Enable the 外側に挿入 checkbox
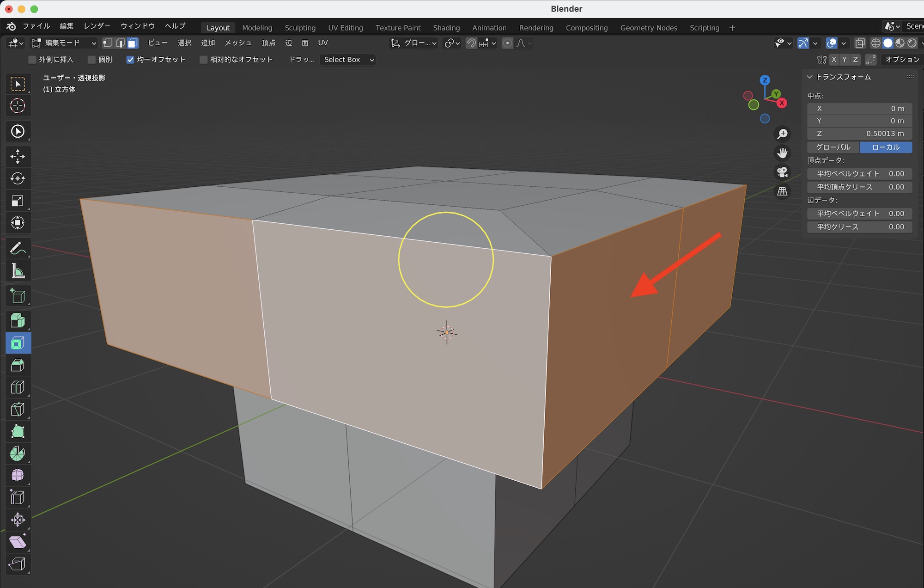Viewport: 924px width, 588px height. coord(32,60)
